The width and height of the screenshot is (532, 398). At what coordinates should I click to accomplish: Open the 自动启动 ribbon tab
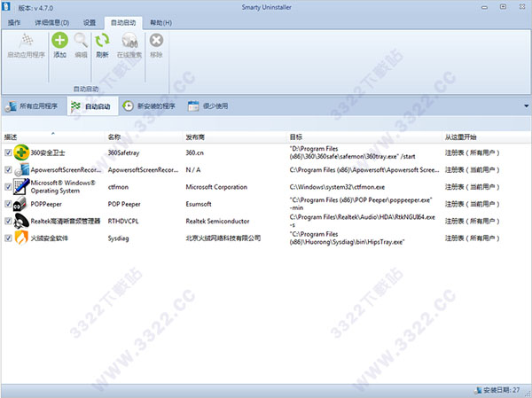coord(123,23)
